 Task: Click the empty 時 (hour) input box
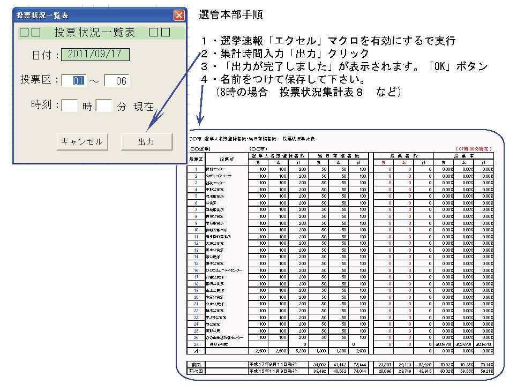tap(70, 106)
